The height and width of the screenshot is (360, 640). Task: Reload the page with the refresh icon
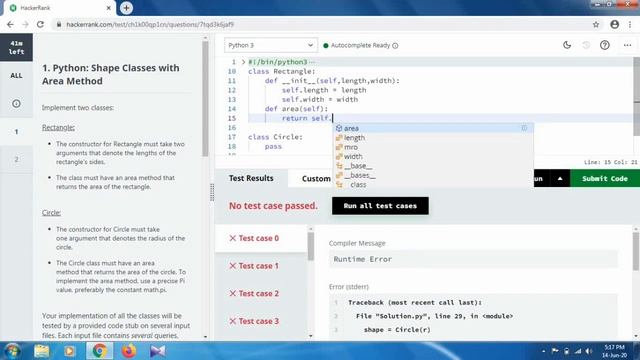click(40, 24)
